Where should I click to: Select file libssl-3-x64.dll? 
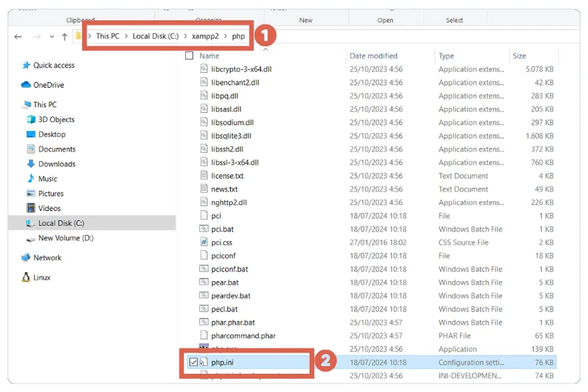point(235,163)
